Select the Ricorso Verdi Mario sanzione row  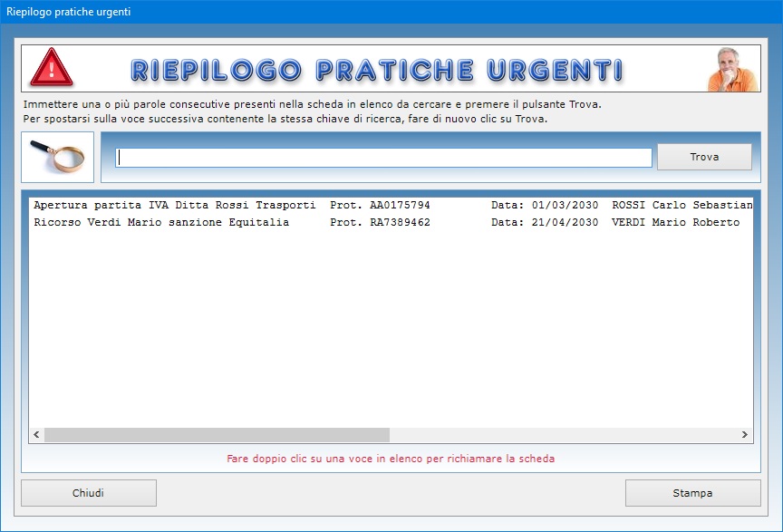(x=391, y=222)
